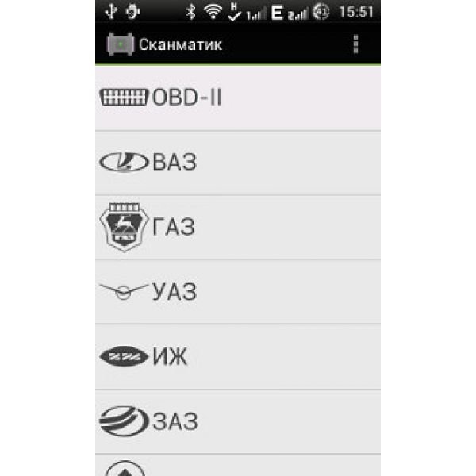Open the three-dot overflow menu
The image size is (476, 476).
pos(355,44)
